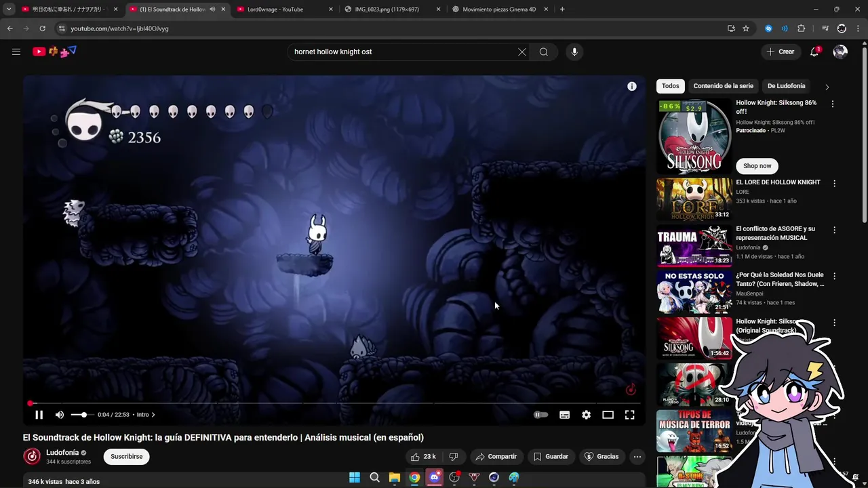Switch to the Lord0wnage YouTube tab

pos(284,9)
